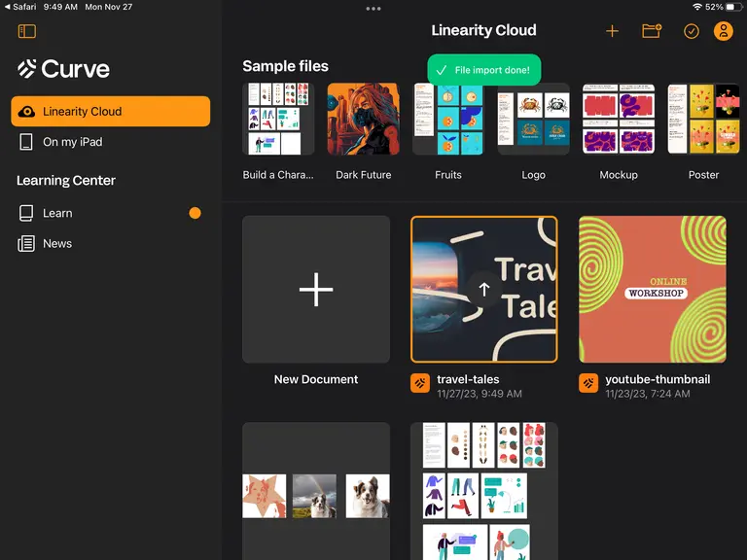747x560 pixels.
Task: Open the document with dog photos
Action: click(316, 491)
